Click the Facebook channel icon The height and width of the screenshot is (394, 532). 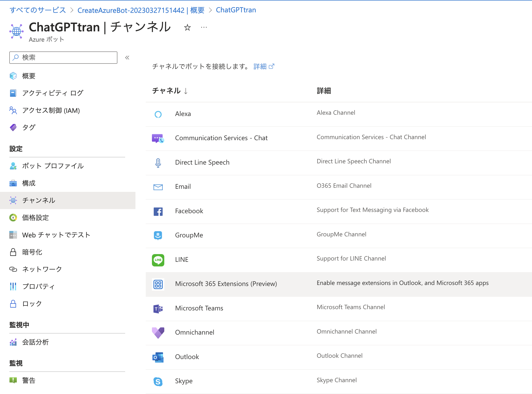158,211
